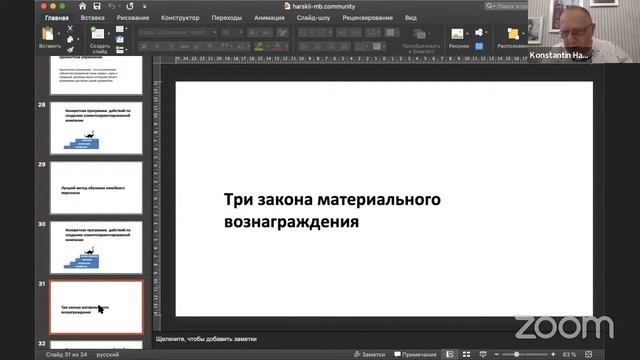
Task: Click the notes area 'Щелкните, чтобы добавить заметки'
Action: point(206,339)
